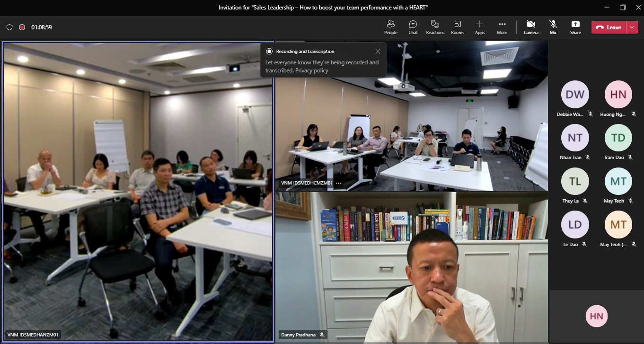Select the VNM IDSMEDHANZM01 video tile
The height and width of the screenshot is (344, 644).
click(x=138, y=192)
